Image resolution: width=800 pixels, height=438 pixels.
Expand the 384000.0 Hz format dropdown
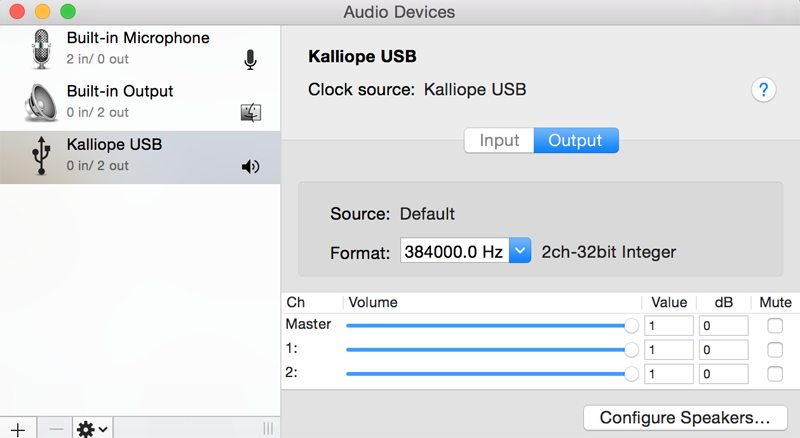520,251
